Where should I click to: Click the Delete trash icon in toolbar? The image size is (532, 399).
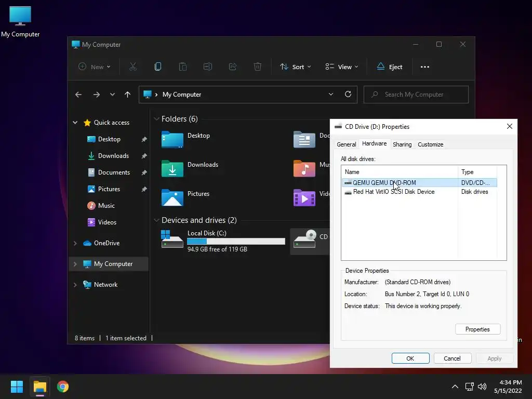click(258, 67)
